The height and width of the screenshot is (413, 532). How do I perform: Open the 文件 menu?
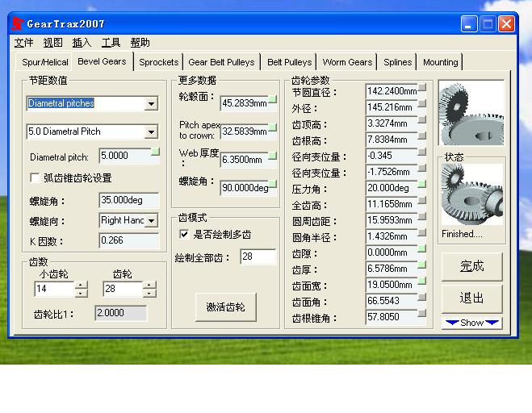pyautogui.click(x=23, y=43)
